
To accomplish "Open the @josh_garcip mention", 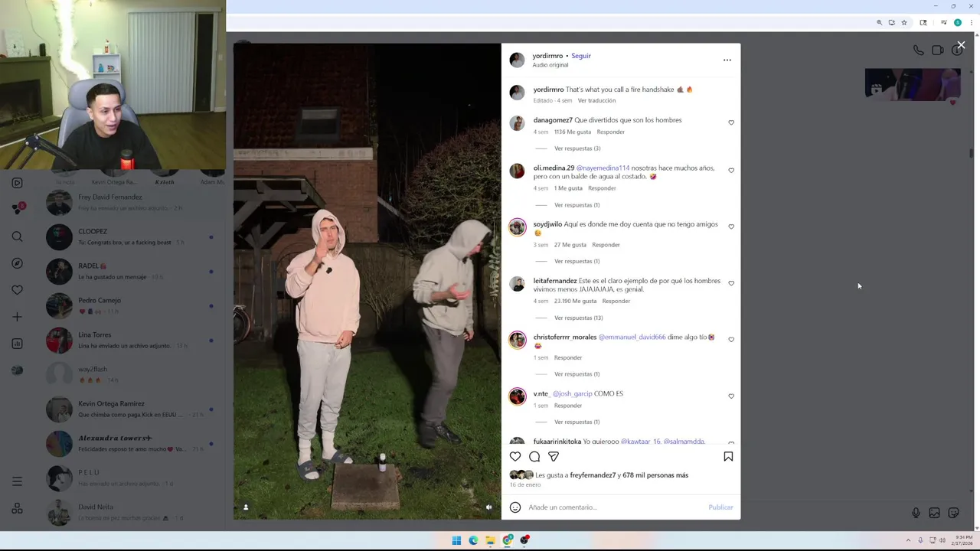I will [572, 394].
